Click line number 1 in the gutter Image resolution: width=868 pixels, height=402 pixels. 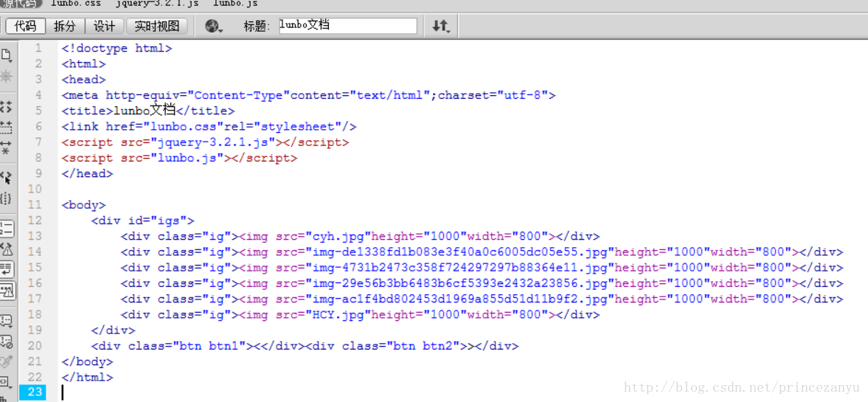point(38,48)
